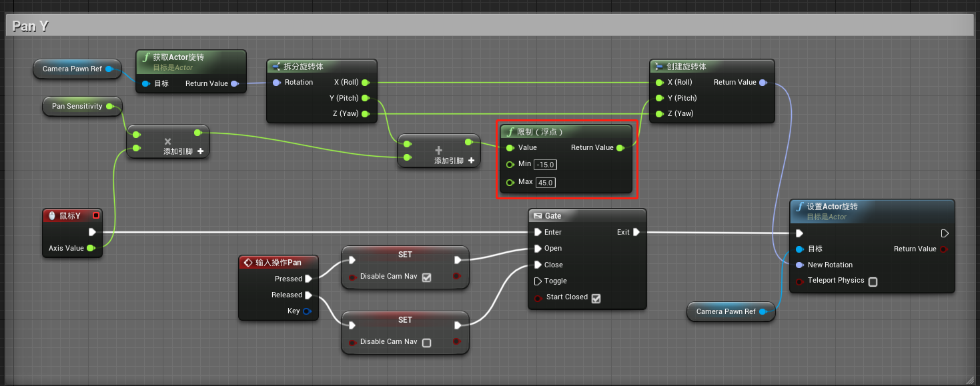
Task: Click the event icon on 输入操作Pan node
Action: pos(248,263)
